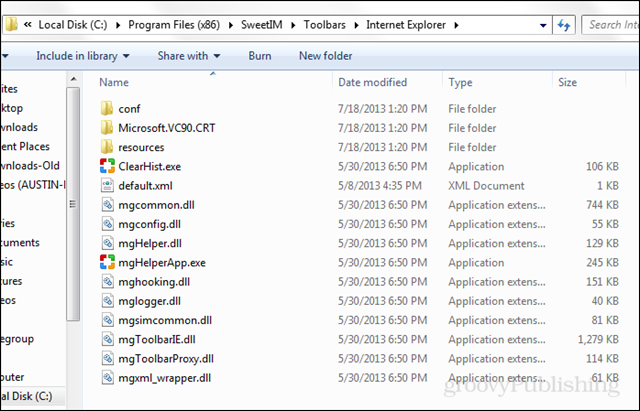
Task: Select Homegroup in navigation pane
Action: pyautogui.click(x=17, y=339)
